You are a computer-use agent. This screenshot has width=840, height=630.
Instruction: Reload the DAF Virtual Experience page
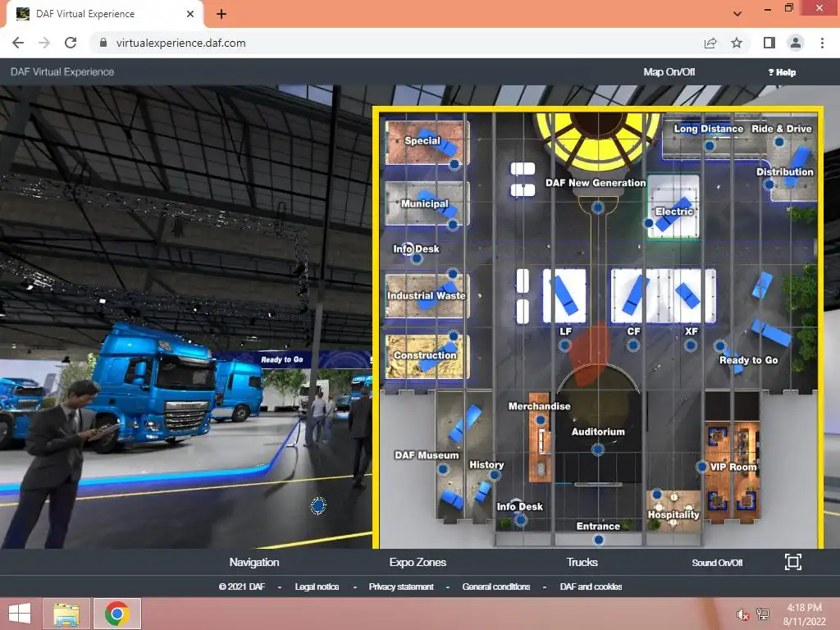click(x=71, y=43)
